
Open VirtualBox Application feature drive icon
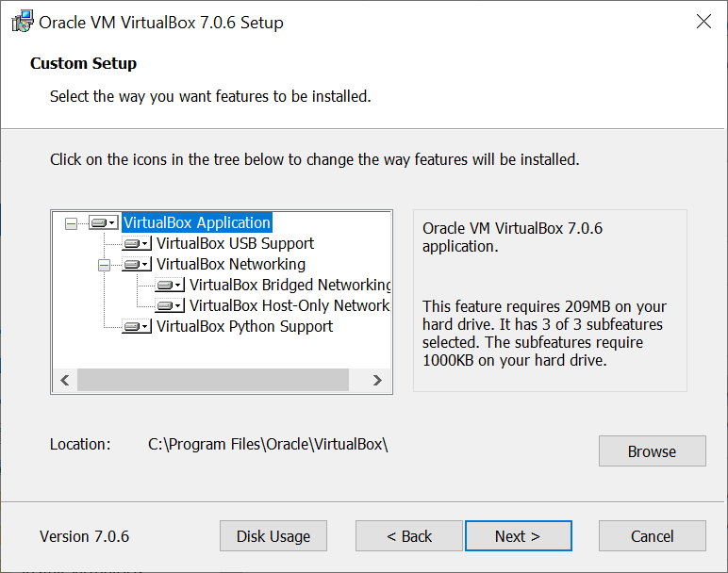(x=104, y=223)
